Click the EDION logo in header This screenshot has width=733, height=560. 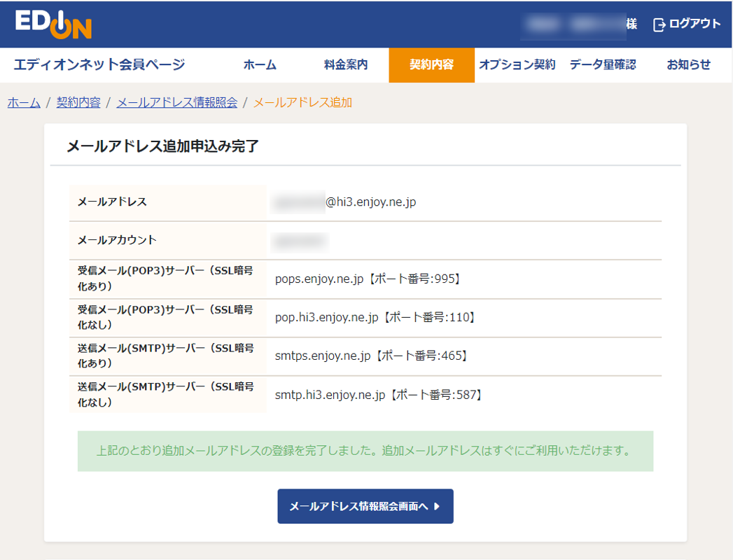[x=53, y=24]
